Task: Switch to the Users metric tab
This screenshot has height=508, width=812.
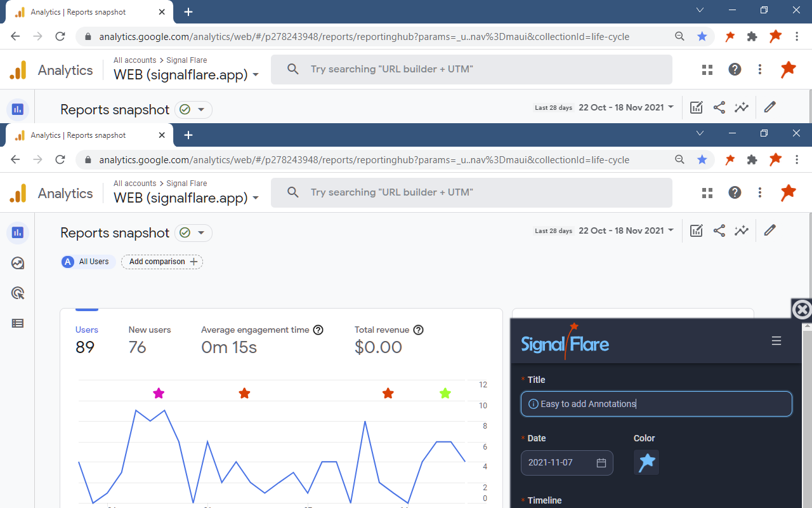Action: pos(86,340)
